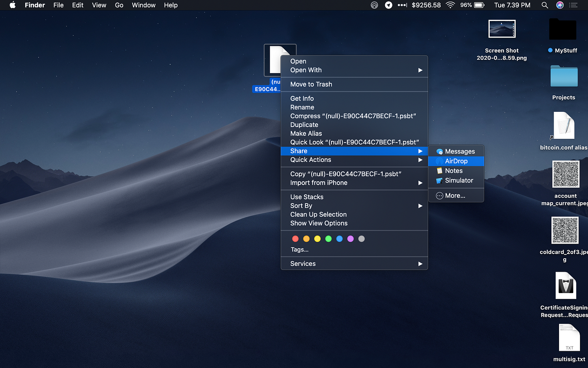The width and height of the screenshot is (588, 368).
Task: Open Spotlight search magnifier
Action: (x=545, y=5)
